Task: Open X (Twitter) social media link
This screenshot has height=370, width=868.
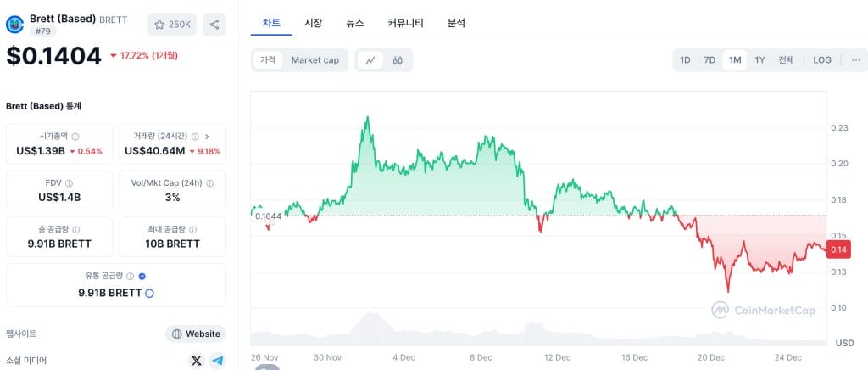Action: pos(197,361)
